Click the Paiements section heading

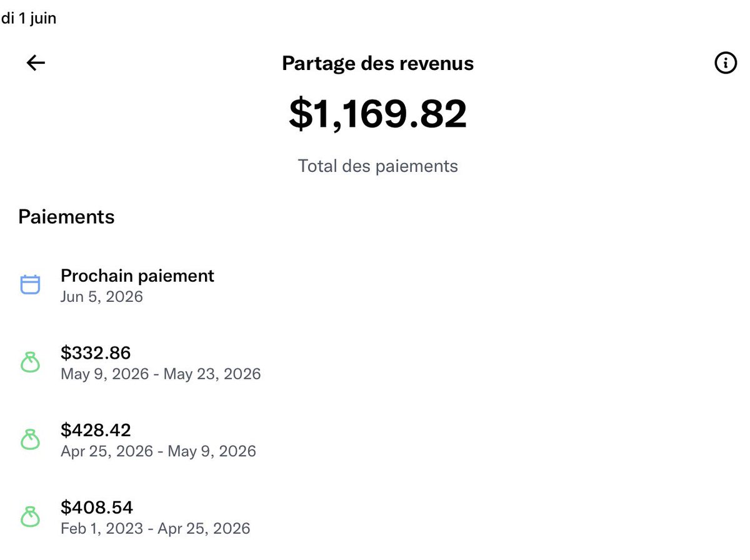(x=66, y=217)
